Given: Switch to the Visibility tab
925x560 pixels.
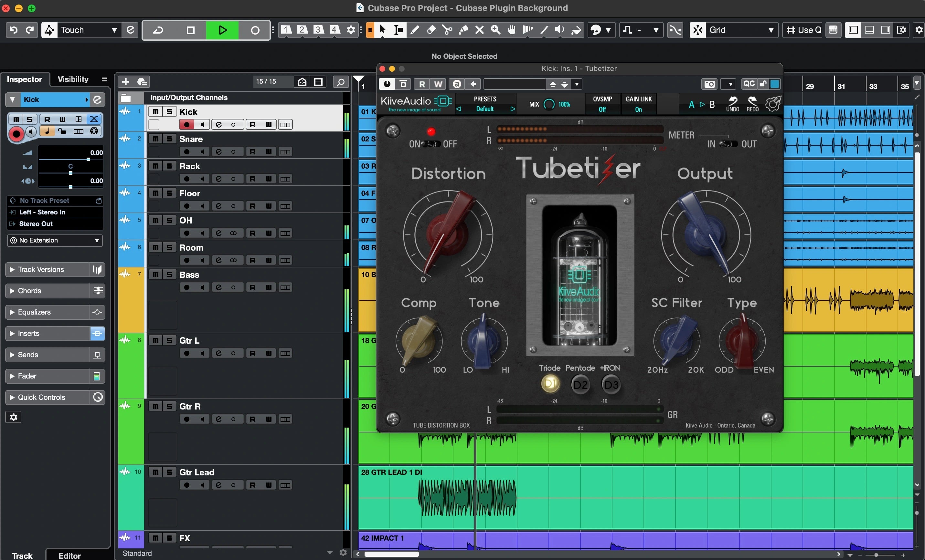Looking at the screenshot, I should tap(73, 79).
